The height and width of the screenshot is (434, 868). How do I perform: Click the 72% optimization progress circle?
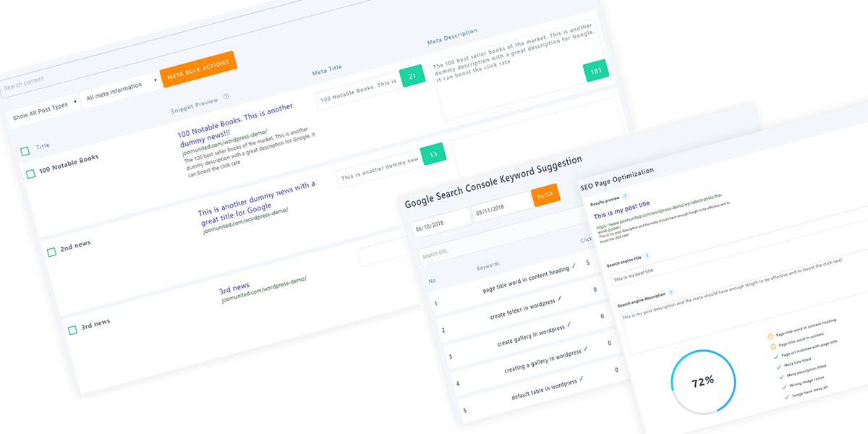(x=702, y=381)
